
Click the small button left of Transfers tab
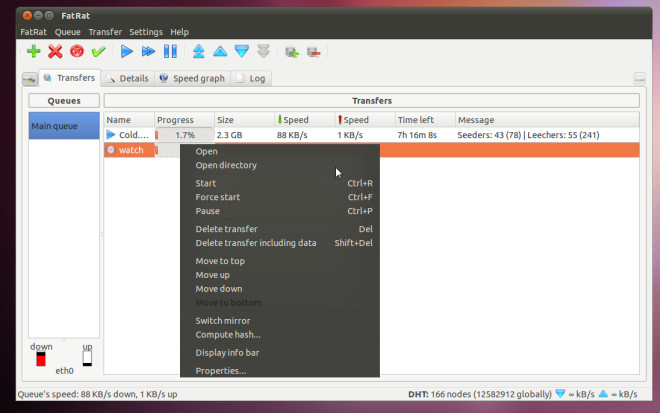(x=29, y=79)
